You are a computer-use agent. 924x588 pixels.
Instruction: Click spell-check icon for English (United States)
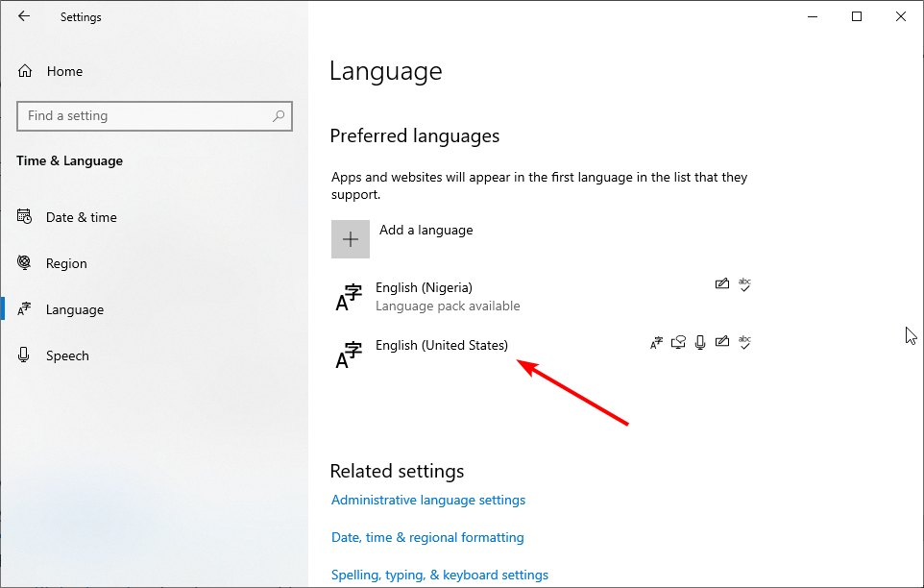pos(744,342)
